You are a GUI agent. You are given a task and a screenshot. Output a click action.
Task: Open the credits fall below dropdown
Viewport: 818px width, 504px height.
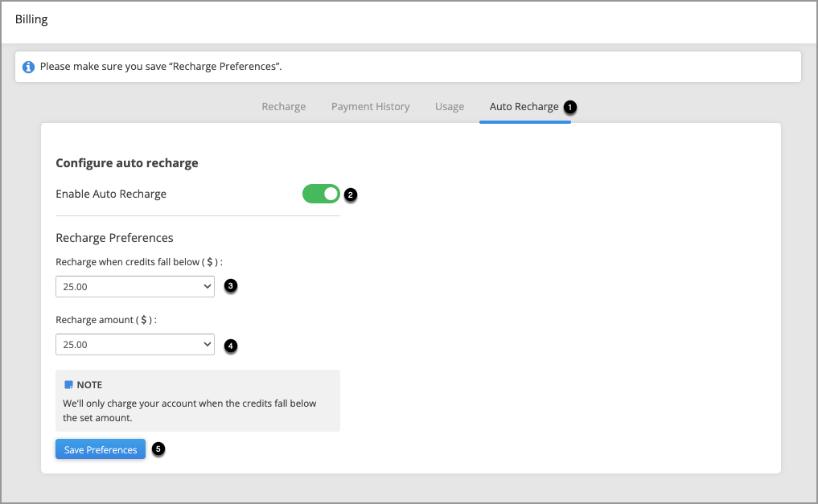click(x=135, y=287)
